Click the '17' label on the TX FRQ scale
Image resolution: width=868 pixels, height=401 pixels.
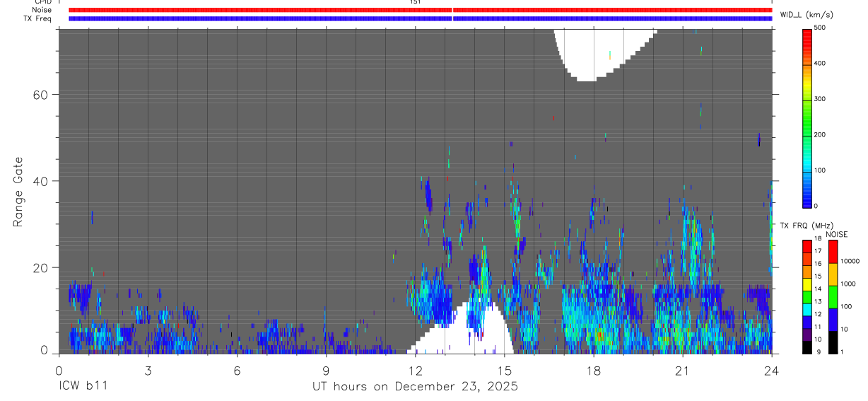818,251
